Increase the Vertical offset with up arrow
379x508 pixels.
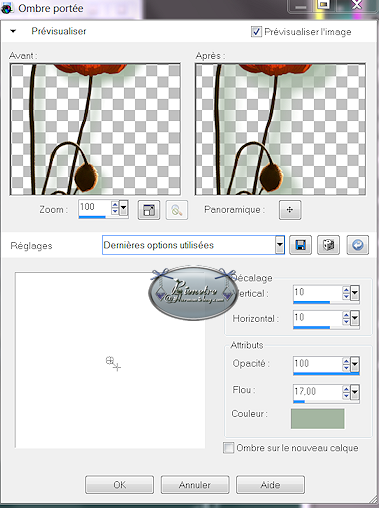[346, 290]
